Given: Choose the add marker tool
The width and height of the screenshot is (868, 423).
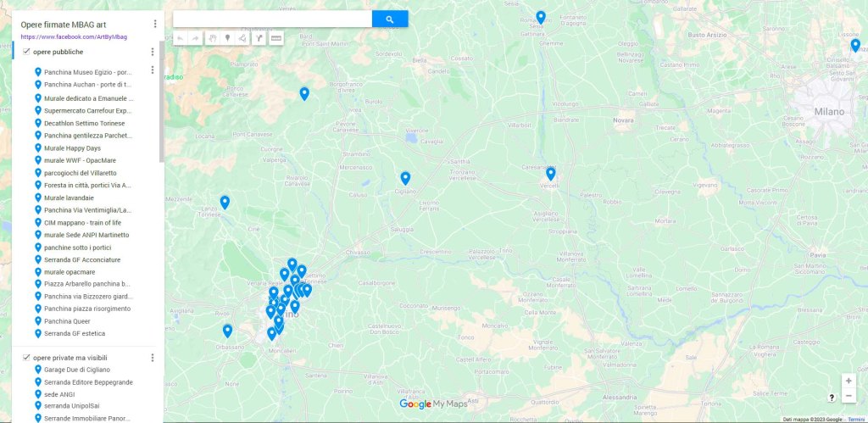Looking at the screenshot, I should point(227,38).
